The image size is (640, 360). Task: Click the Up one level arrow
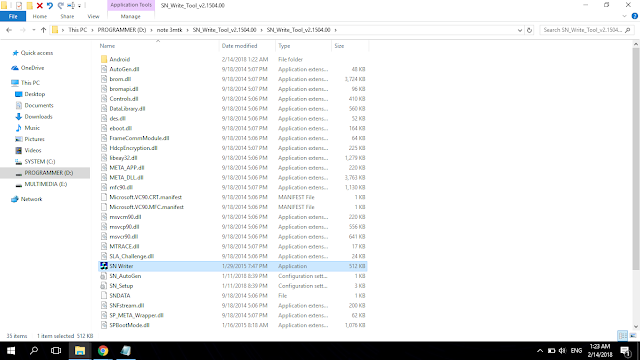point(43,30)
